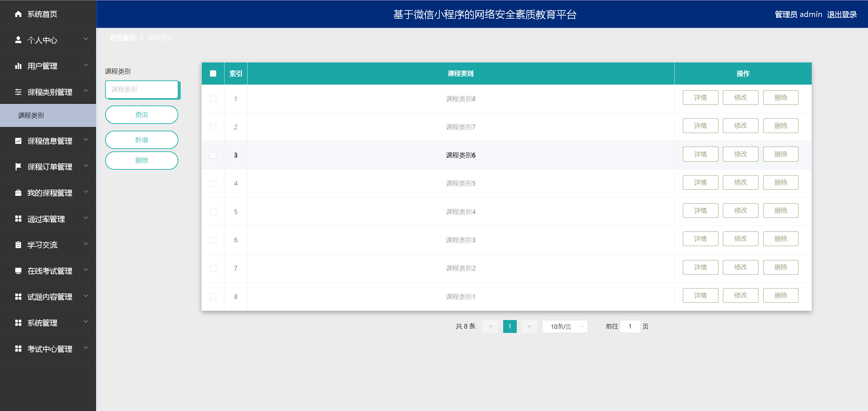Click the bar chart icon for 用户管理
Screen dimensions: 868x411
coord(18,66)
